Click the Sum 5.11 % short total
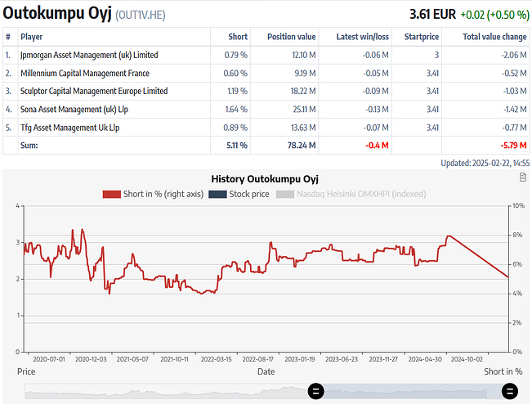 (237, 146)
